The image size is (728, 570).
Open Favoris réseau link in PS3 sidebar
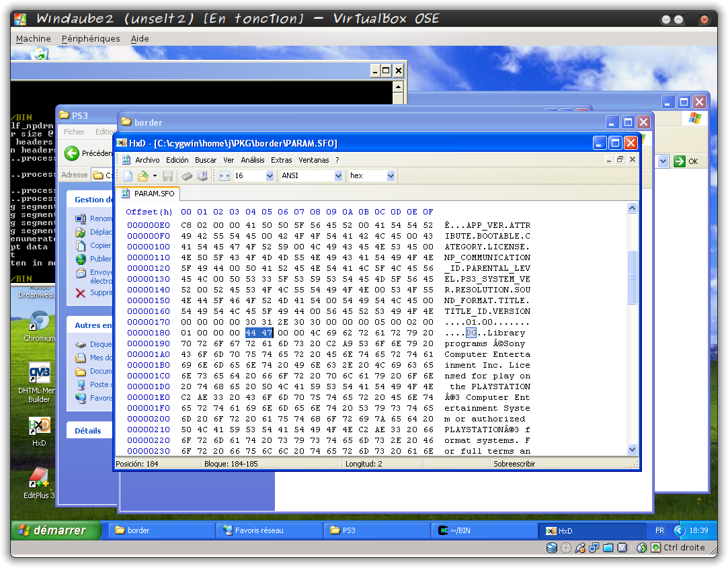click(101, 398)
